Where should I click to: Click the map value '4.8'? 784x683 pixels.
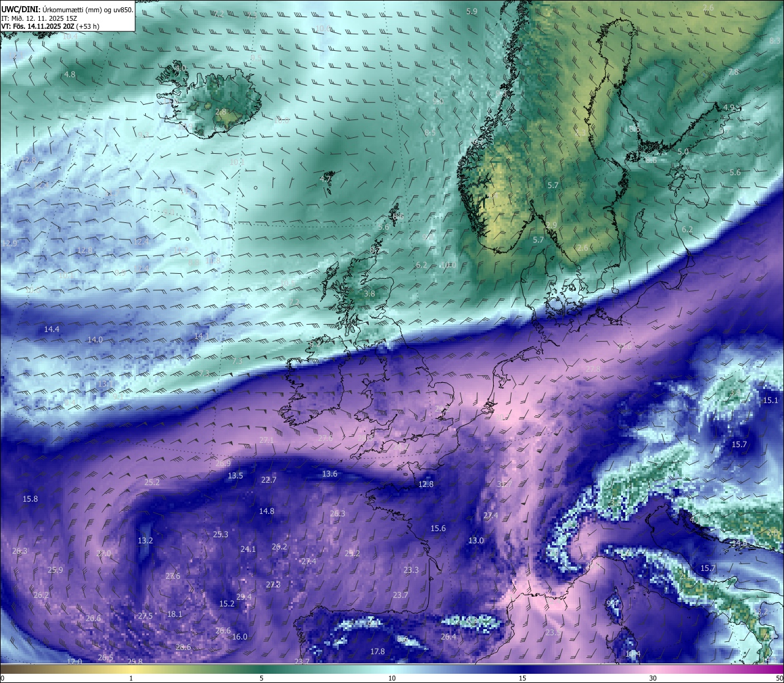[70, 74]
